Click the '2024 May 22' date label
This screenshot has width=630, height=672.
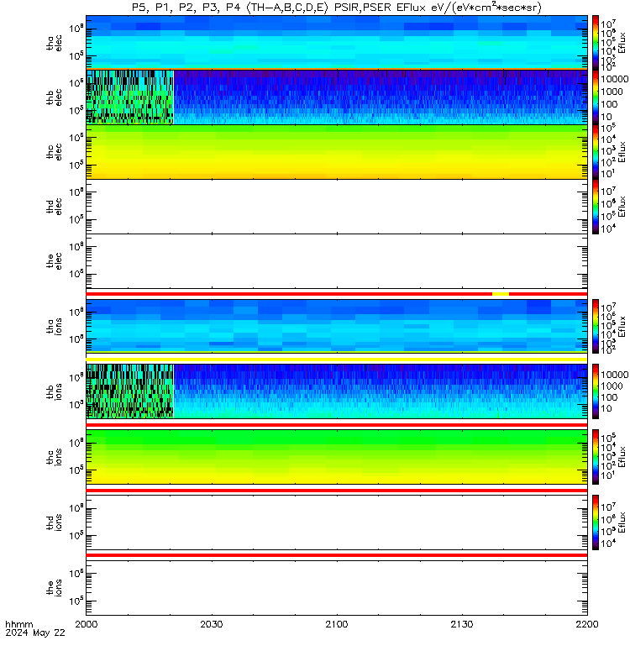35,633
